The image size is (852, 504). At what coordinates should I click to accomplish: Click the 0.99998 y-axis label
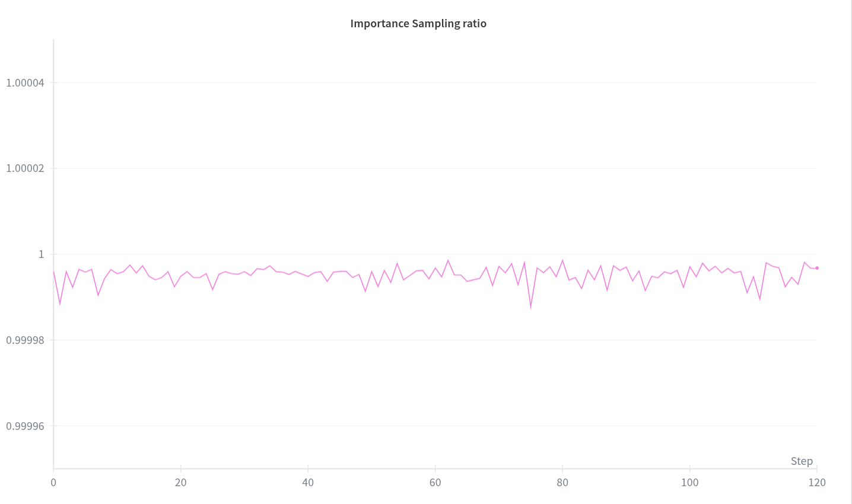[25, 340]
